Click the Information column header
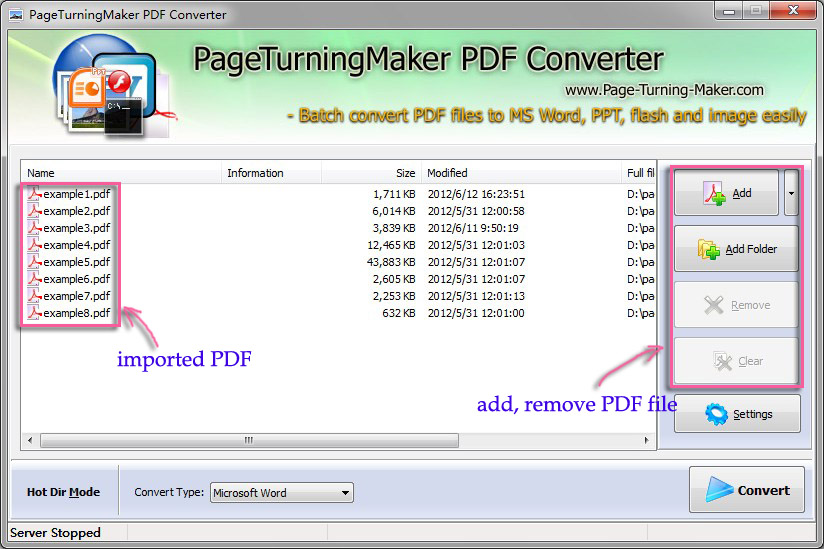Screen dimensions: 824x549 click(x=271, y=173)
